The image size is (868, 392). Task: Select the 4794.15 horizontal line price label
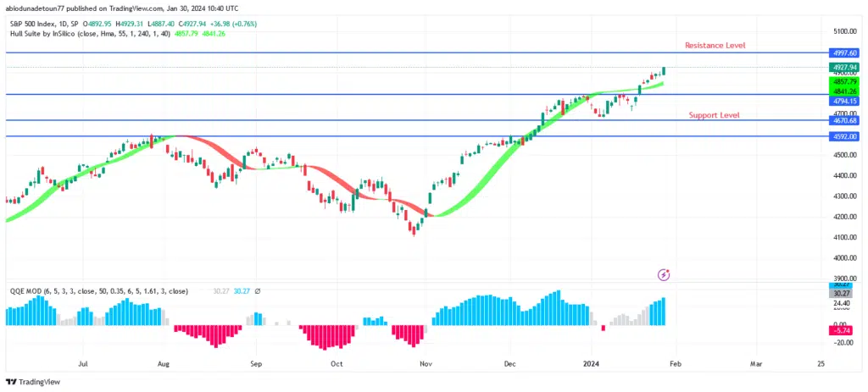(x=843, y=100)
